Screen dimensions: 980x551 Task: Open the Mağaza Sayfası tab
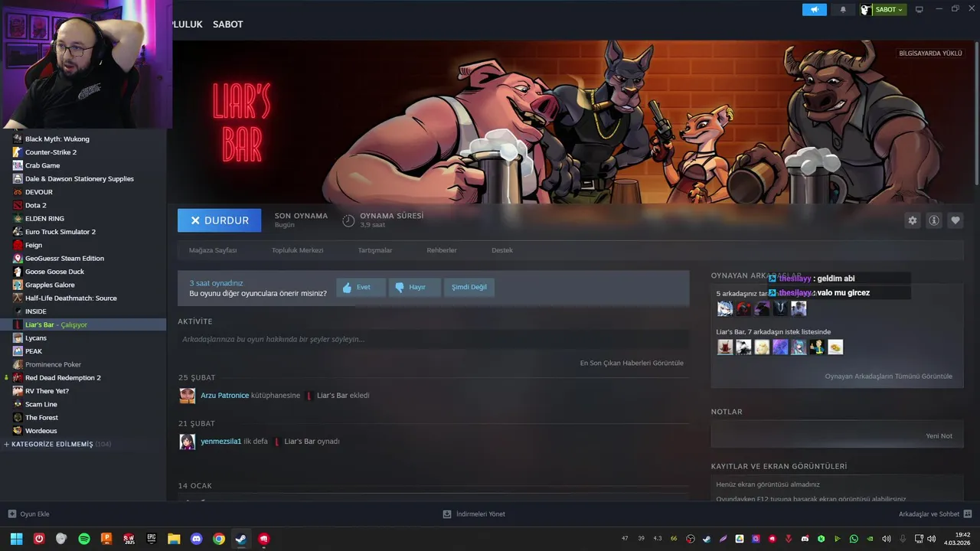(x=213, y=250)
